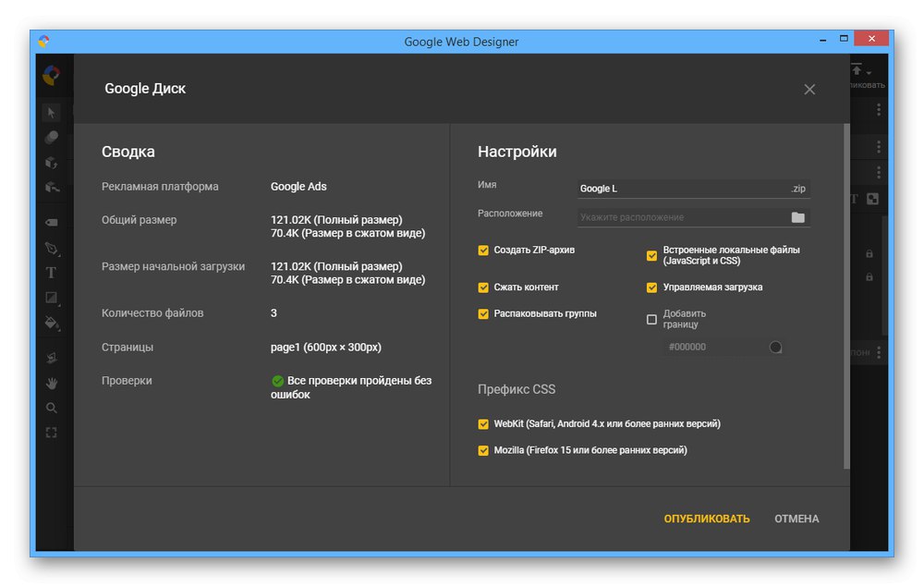Screen dimensions: 924x587
Task: Open the dropdown arrow beside publish icon
Action: click(x=869, y=73)
